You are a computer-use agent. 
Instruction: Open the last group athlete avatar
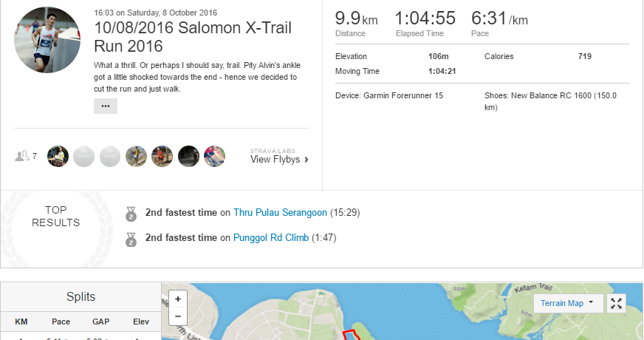214,156
